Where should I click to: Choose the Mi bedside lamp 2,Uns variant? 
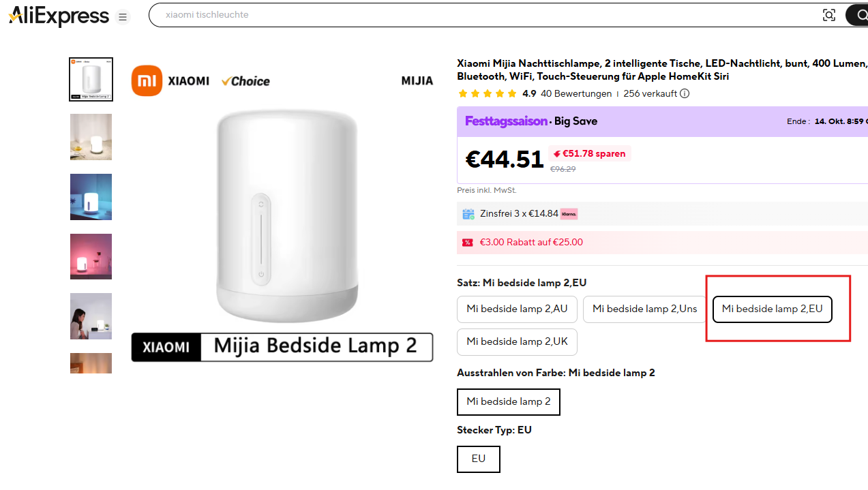coord(644,309)
